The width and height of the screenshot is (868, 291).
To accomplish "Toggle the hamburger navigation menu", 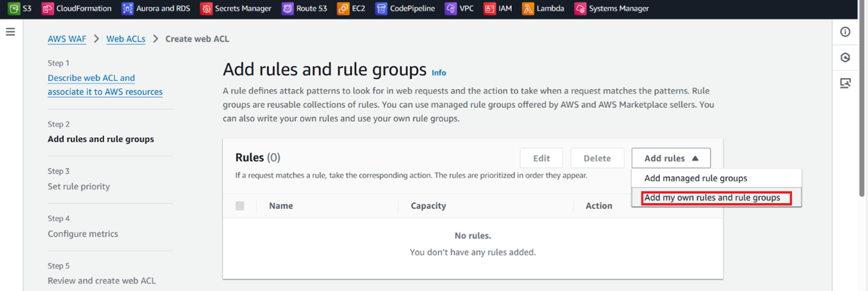I will point(10,32).
